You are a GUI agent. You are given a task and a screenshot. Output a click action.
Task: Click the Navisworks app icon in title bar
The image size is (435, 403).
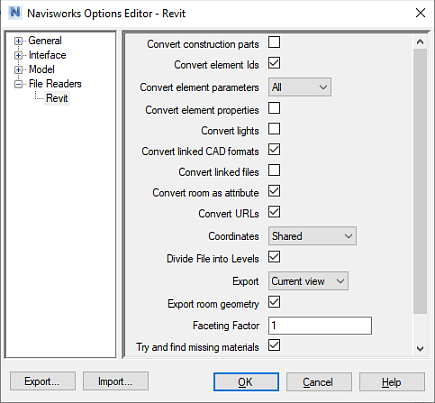tap(15, 13)
